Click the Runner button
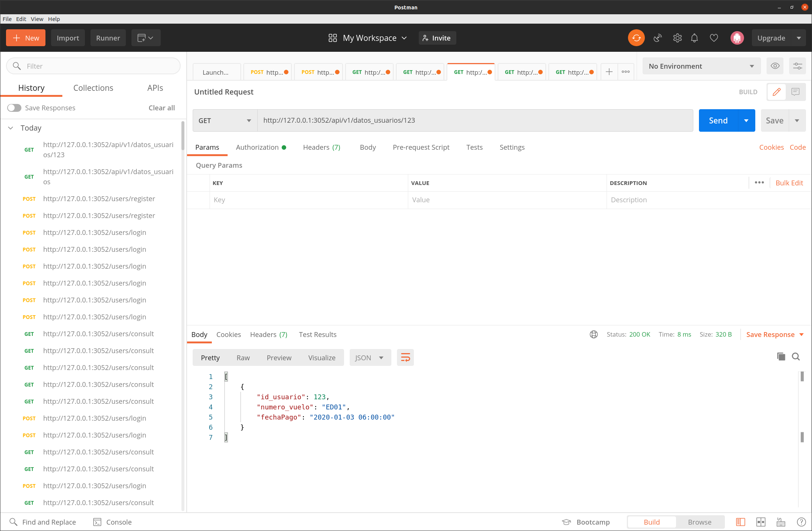812x531 pixels. (108, 38)
